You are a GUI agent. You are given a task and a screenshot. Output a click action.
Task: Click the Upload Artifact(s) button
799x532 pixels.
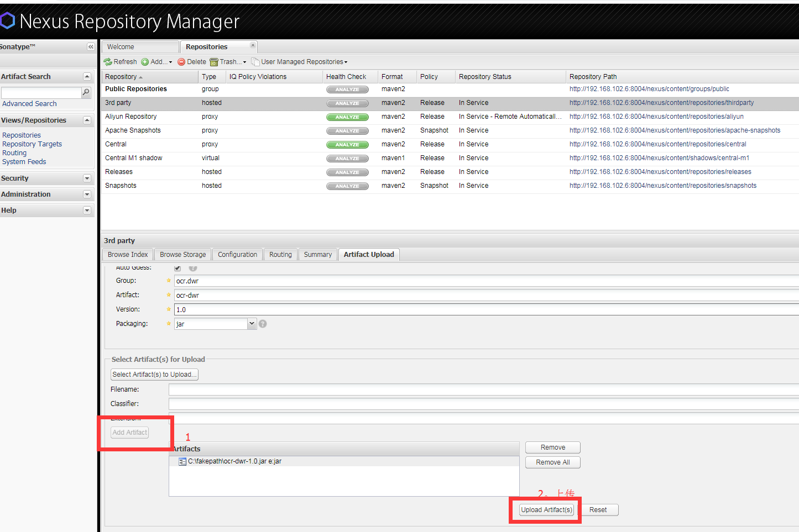pos(547,510)
